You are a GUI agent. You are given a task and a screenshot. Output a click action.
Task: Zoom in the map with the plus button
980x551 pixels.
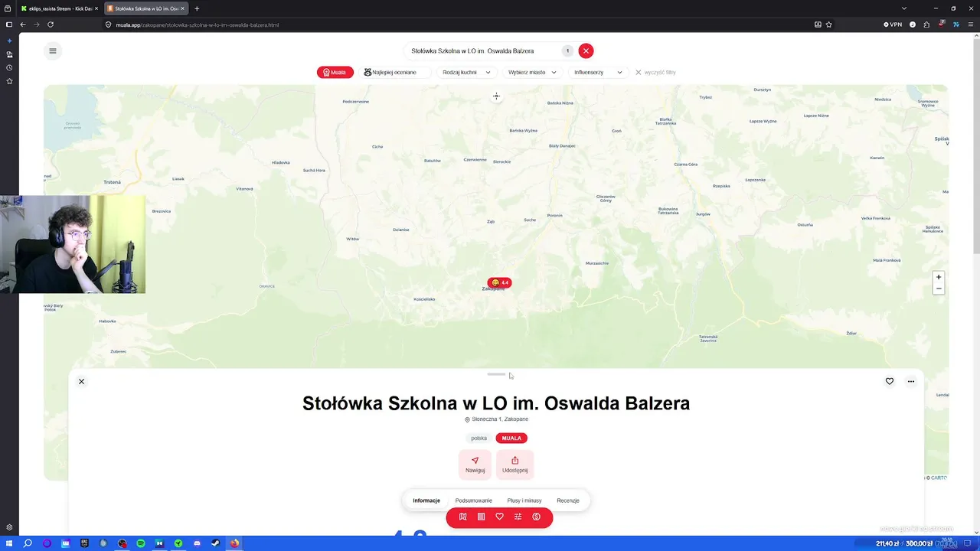[939, 277]
